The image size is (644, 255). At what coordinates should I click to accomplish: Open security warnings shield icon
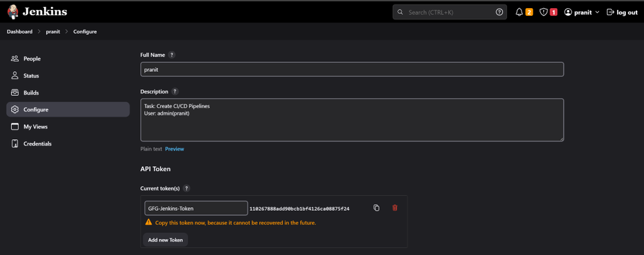click(543, 13)
